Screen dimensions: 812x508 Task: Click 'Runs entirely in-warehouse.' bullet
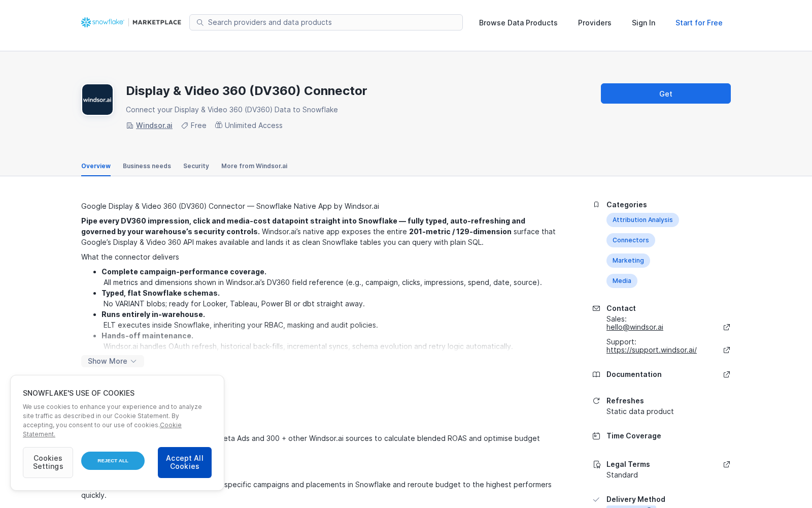pos(153,314)
